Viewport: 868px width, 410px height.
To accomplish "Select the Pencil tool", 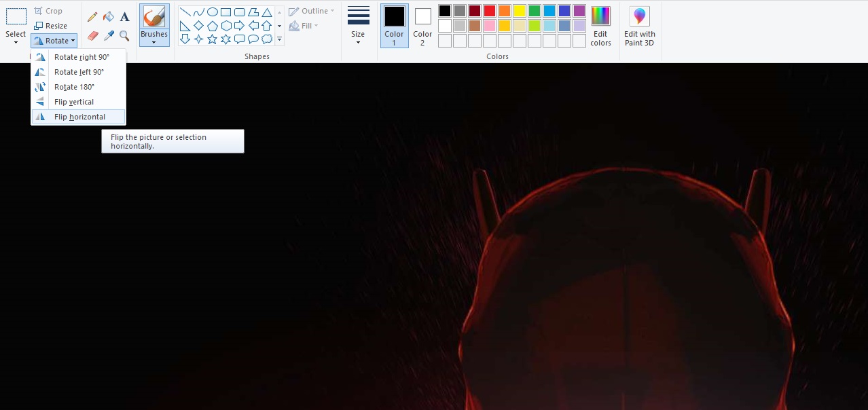I will (x=93, y=17).
